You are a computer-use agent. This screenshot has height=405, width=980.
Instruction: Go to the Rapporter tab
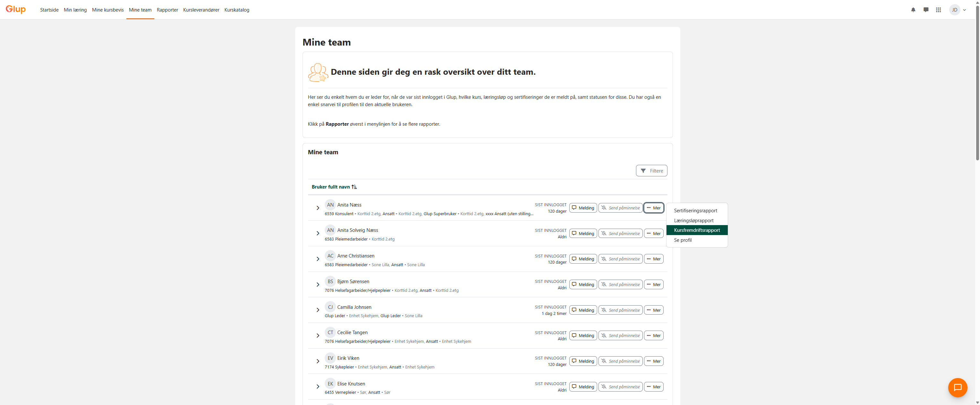point(167,10)
